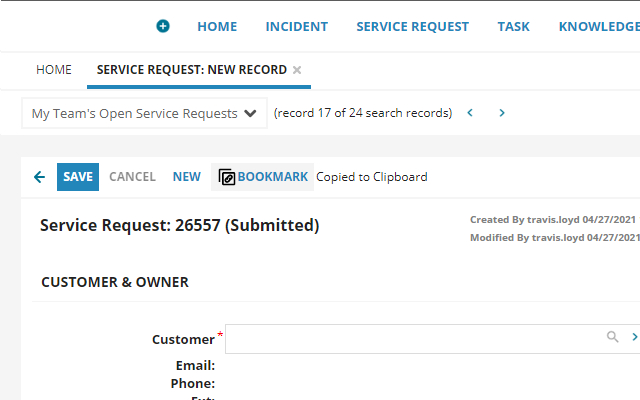Click the Modified By travis.loyd text

coord(555,238)
